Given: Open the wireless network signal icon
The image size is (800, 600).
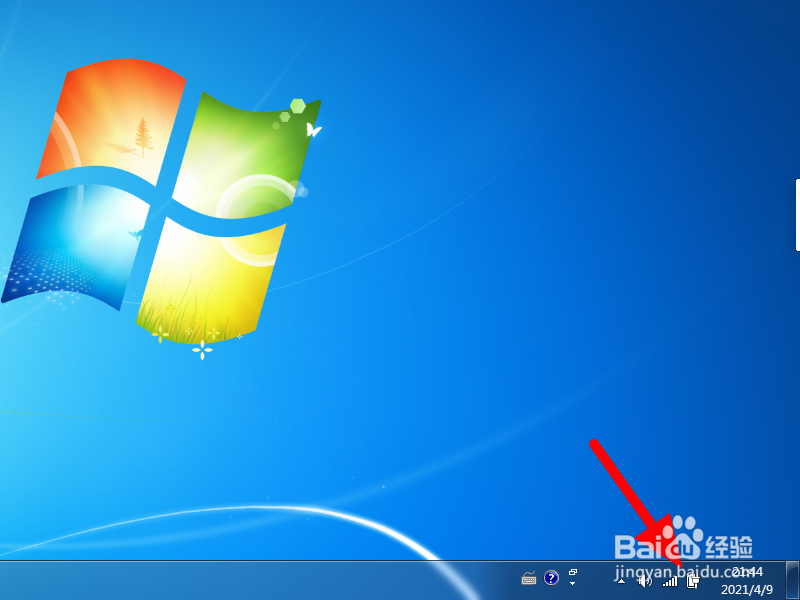Looking at the screenshot, I should (x=670, y=581).
